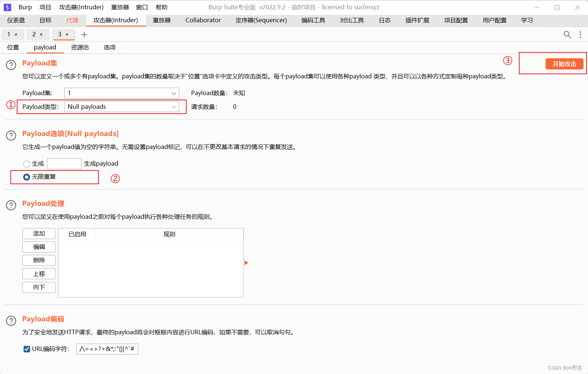Select the 无限重复 radio button

point(26,177)
